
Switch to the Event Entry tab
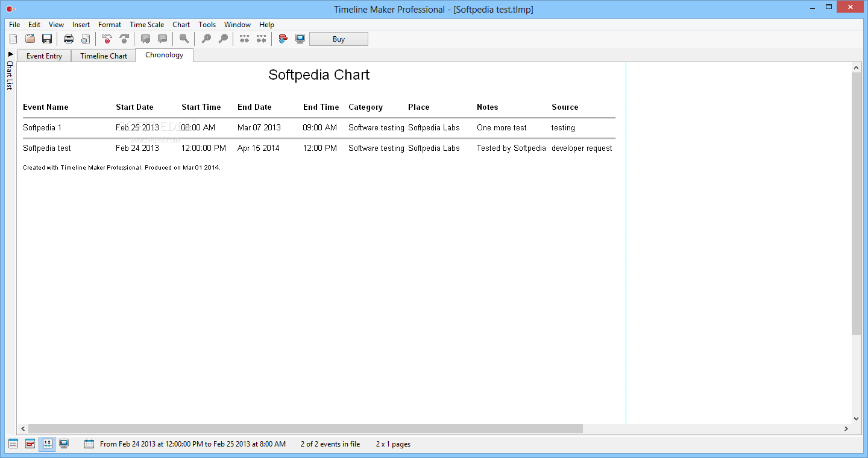point(44,56)
